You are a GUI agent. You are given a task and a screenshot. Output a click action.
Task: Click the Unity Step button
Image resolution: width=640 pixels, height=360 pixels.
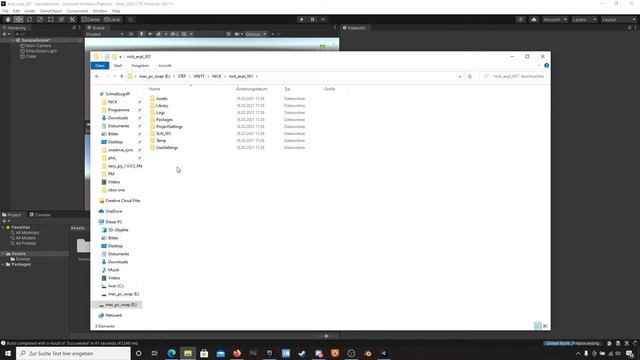pyautogui.click(x=323, y=20)
